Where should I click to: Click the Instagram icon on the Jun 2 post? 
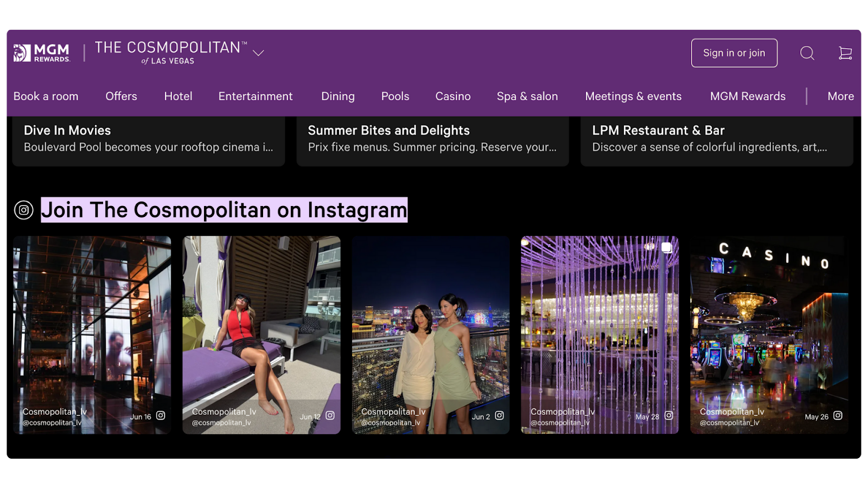coord(499,415)
